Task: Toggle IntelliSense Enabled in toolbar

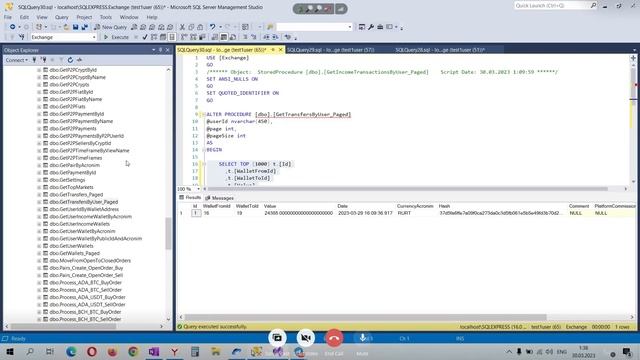Action: pyautogui.click(x=172, y=37)
